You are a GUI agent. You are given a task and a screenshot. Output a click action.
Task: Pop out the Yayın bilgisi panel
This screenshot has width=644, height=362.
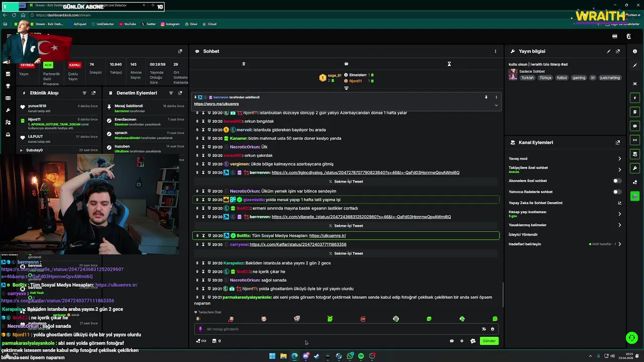pos(618,51)
